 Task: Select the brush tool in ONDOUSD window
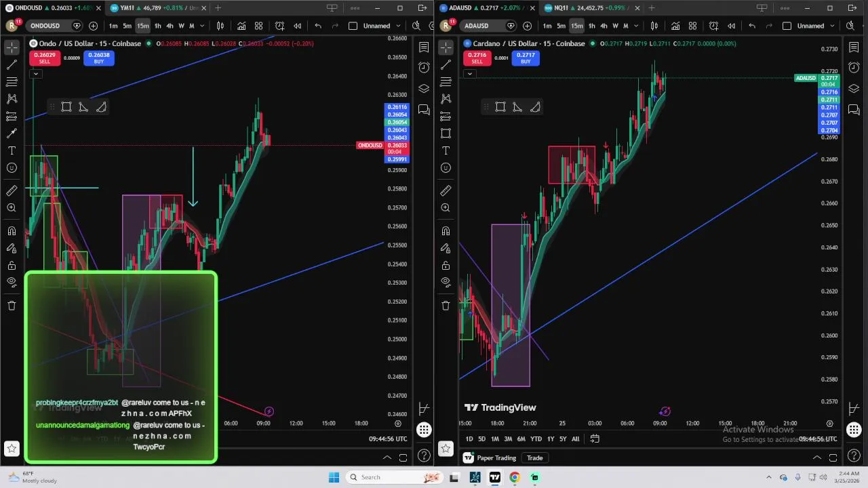tap(12, 134)
